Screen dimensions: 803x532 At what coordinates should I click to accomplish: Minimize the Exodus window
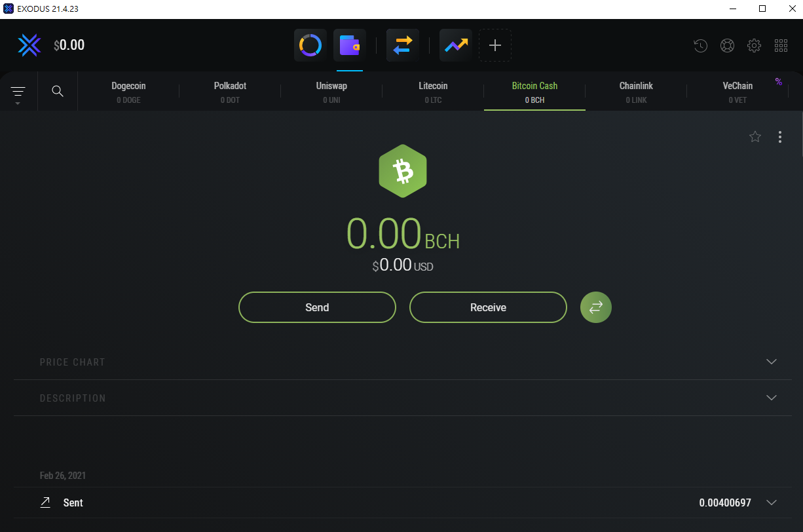pos(732,9)
